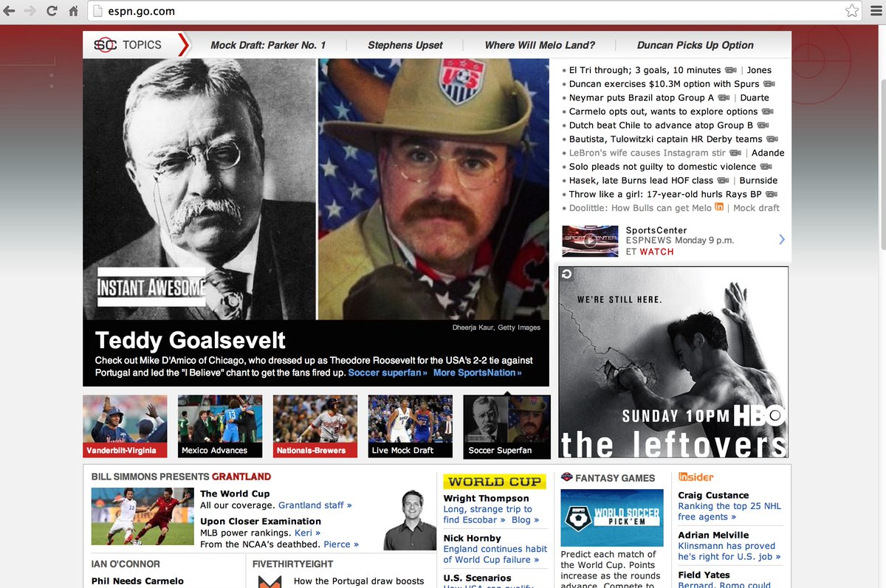Play video icon next to Throw like a girl

[771, 194]
